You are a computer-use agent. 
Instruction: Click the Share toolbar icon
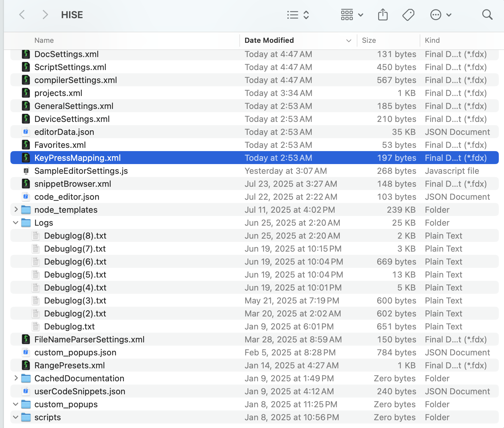(383, 15)
